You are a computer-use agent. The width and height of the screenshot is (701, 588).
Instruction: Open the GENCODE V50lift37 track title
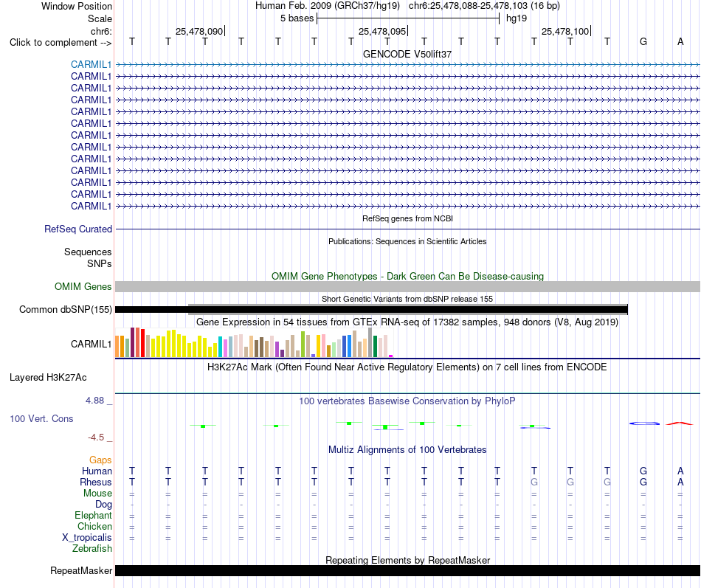[407, 54]
